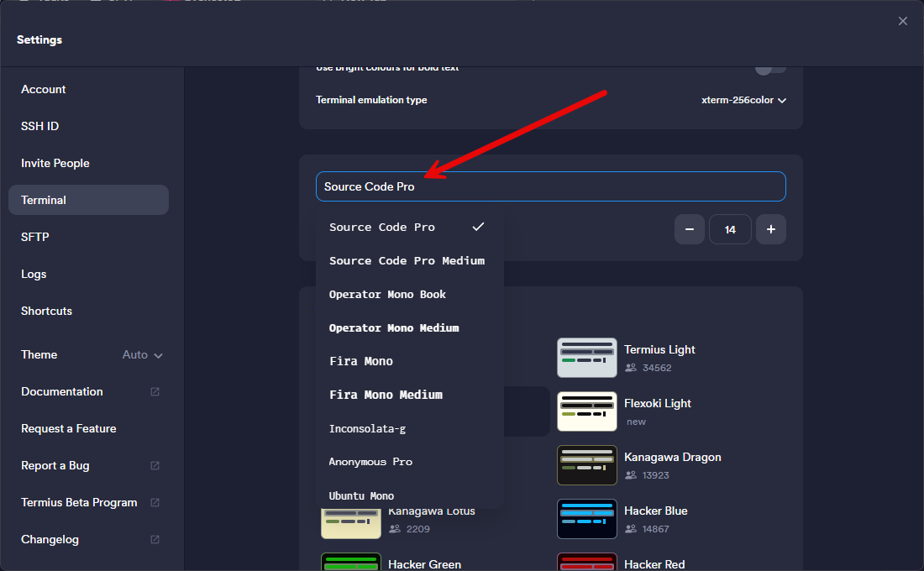Viewport: 924px width, 571px height.
Task: Open Report a Bug link
Action: [55, 465]
